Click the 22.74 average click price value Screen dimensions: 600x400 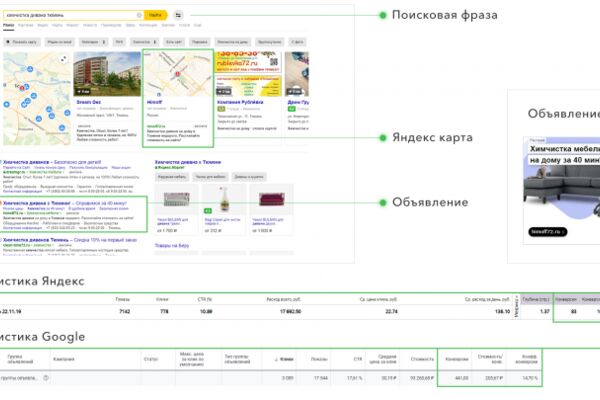pyautogui.click(x=391, y=312)
